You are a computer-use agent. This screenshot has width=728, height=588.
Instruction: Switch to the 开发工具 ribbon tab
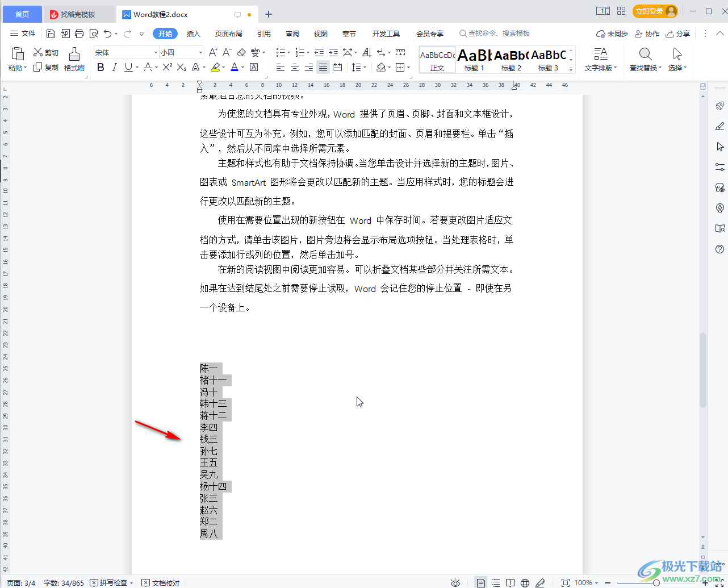tap(386, 34)
